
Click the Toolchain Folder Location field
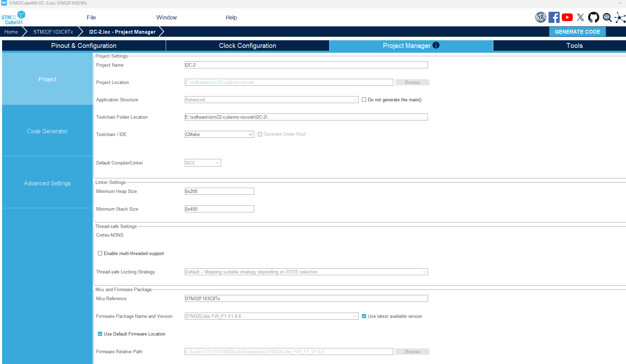(306, 117)
